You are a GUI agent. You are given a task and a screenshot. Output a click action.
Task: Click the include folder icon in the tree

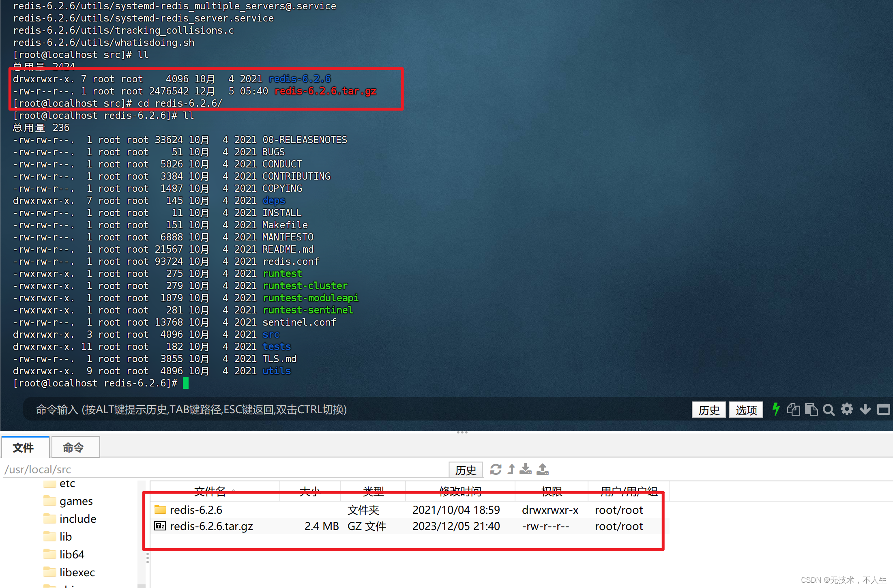(x=50, y=519)
